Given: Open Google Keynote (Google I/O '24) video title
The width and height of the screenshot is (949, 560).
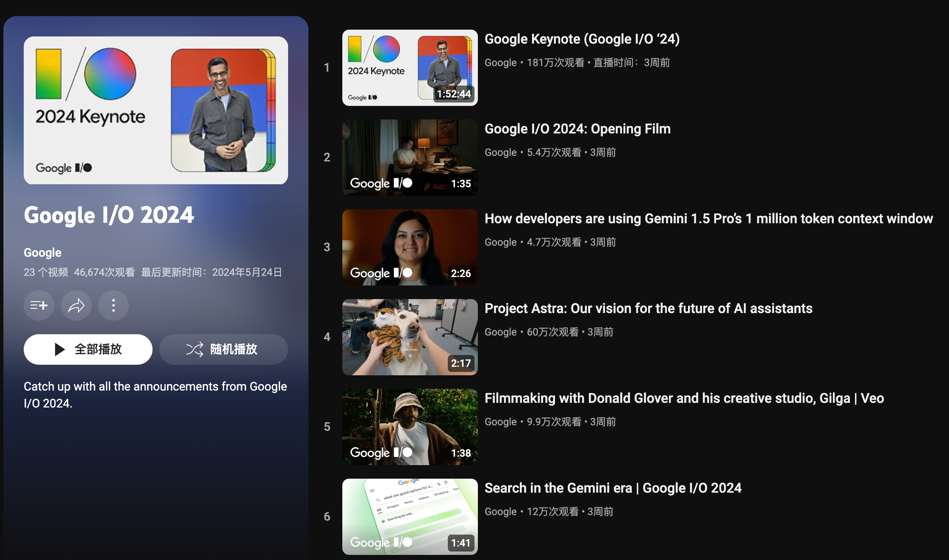Looking at the screenshot, I should [582, 39].
